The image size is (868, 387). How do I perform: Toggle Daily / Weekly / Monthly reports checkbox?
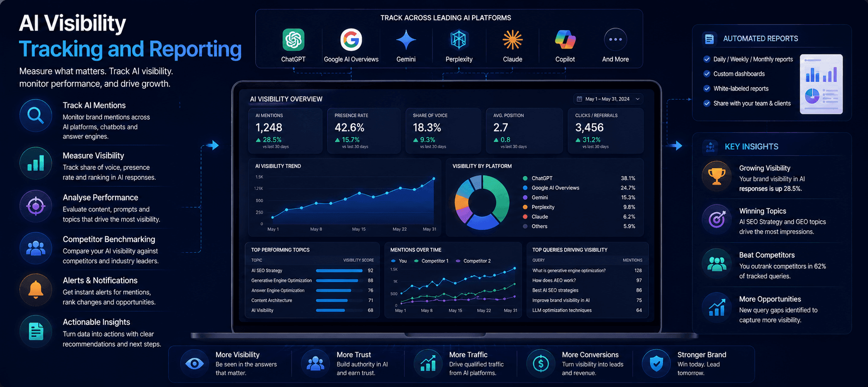point(707,59)
